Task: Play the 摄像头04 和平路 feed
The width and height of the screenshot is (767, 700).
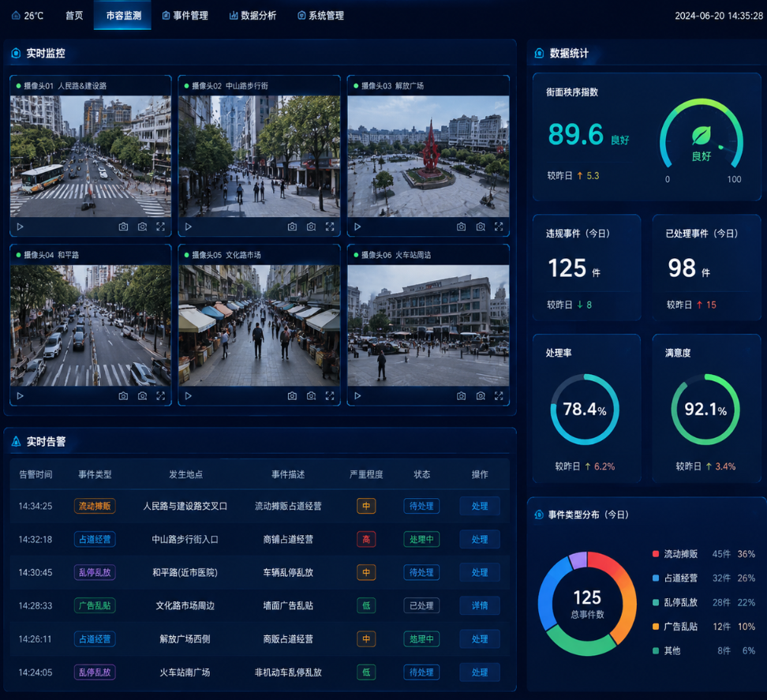Action: [x=20, y=395]
